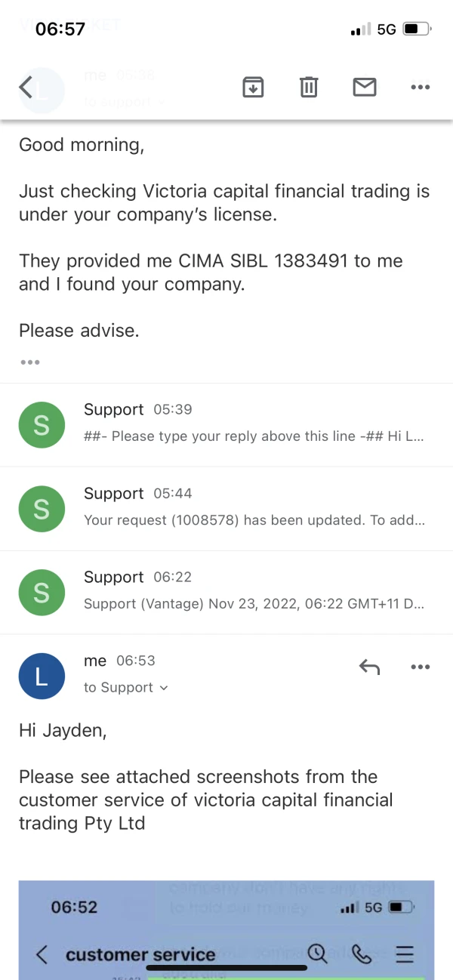
Task: Tap the 'me' sender name at 06:53
Action: tap(95, 661)
